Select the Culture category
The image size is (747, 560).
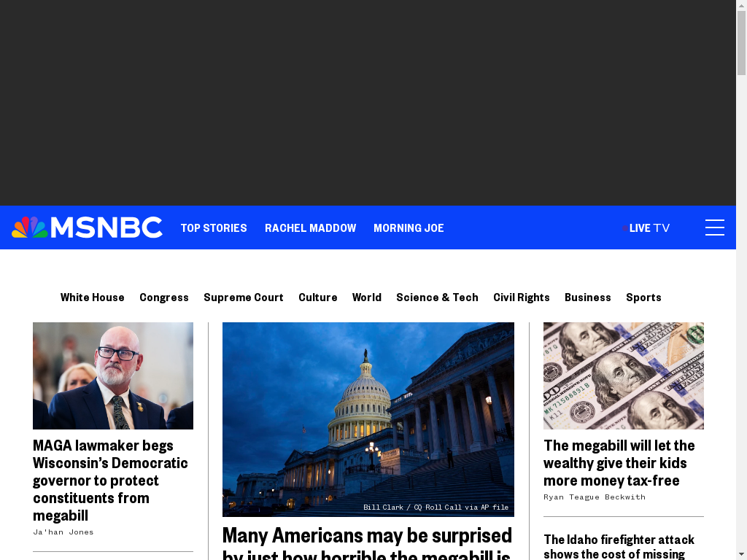318,297
